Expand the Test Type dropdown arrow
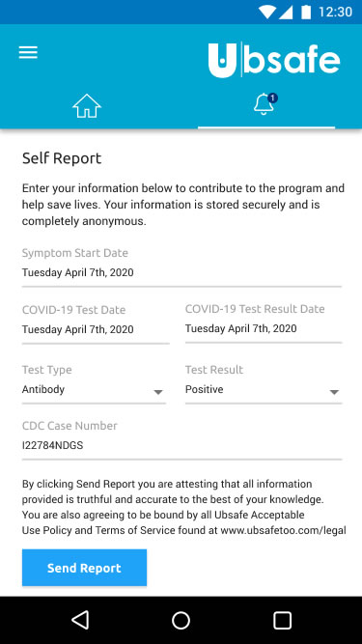The width and height of the screenshot is (362, 644). point(158,392)
